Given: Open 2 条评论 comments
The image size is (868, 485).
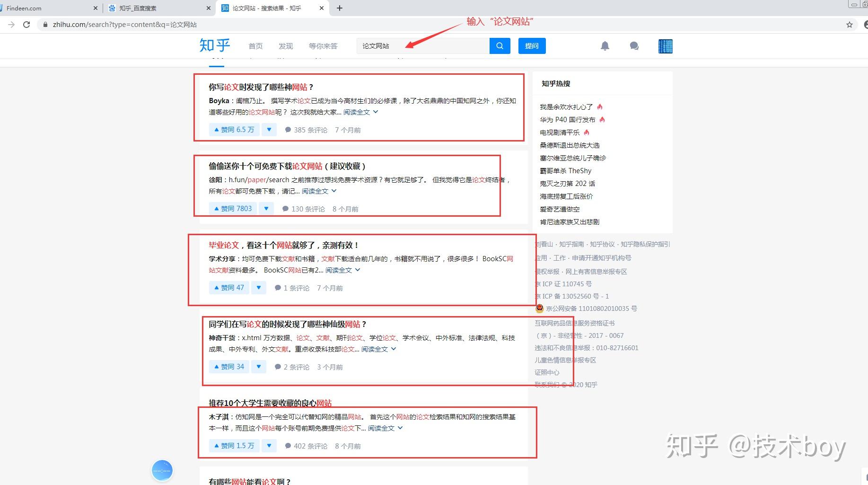Looking at the screenshot, I should tap(292, 367).
